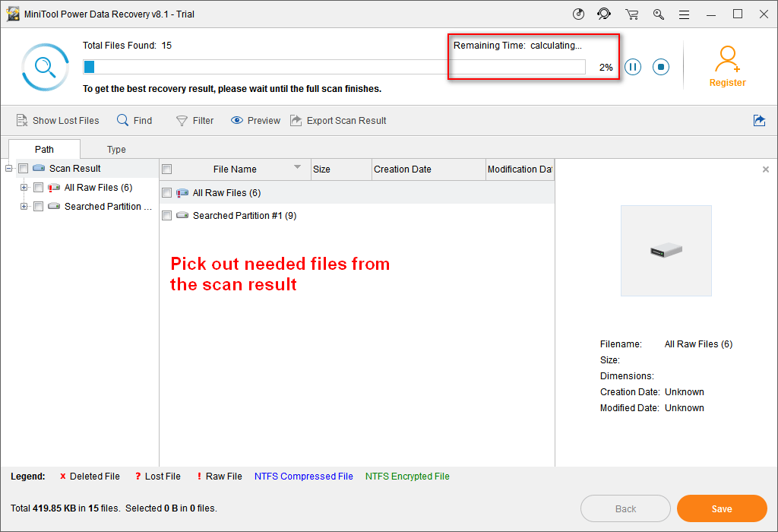
Task: Select Searched Partition #1 (9) list row
Action: (357, 215)
